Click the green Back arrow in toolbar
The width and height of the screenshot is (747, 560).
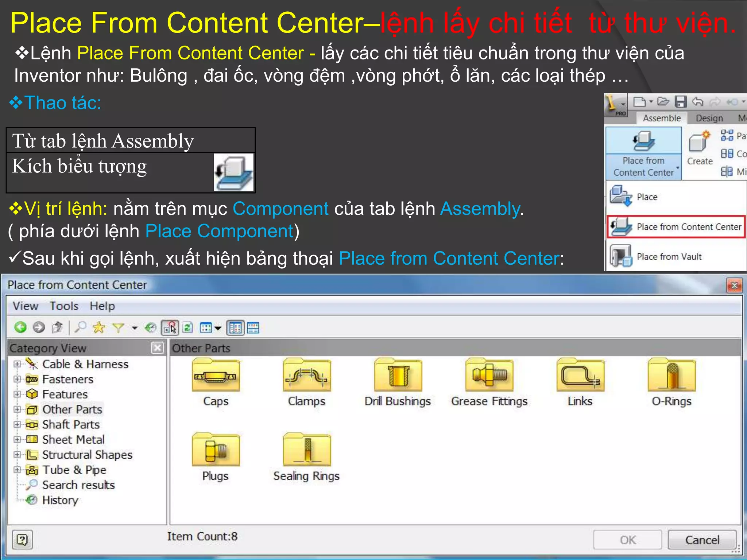click(20, 327)
